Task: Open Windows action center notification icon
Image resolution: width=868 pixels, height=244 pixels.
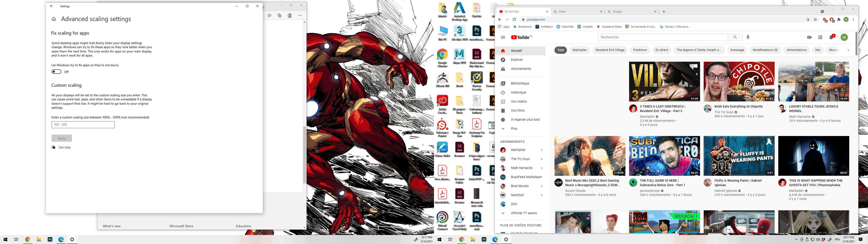Action: pos(861,240)
